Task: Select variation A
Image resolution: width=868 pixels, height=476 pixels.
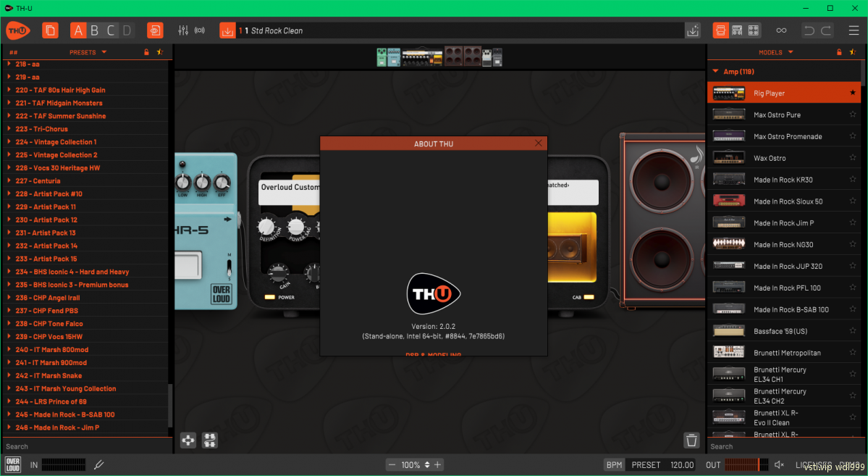Action: (78, 30)
